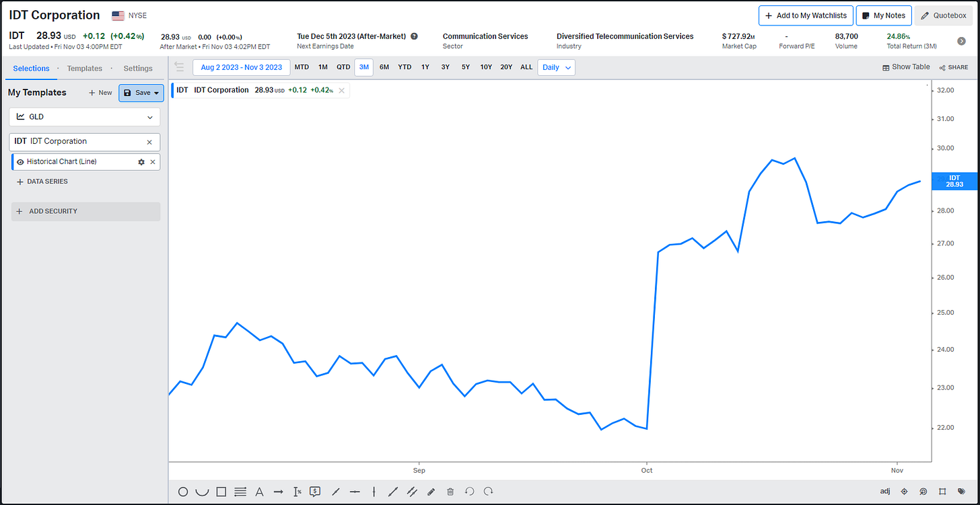Open the Save dropdown arrow

click(x=157, y=93)
